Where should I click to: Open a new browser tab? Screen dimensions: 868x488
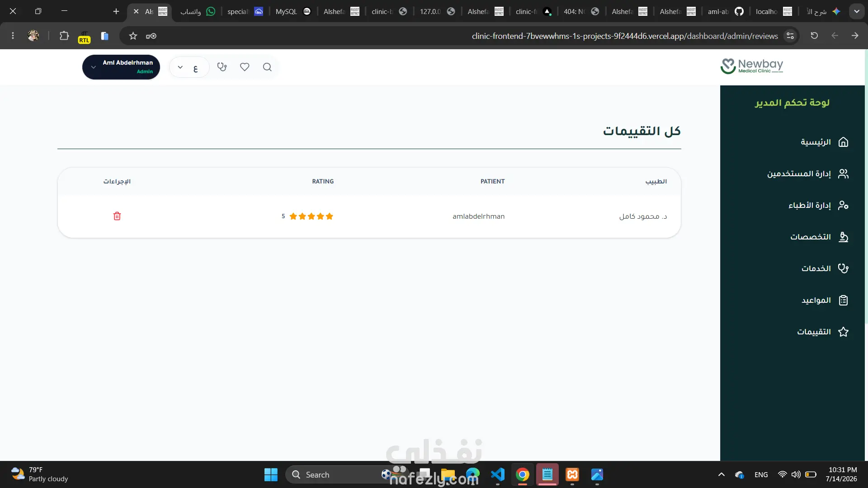(116, 11)
